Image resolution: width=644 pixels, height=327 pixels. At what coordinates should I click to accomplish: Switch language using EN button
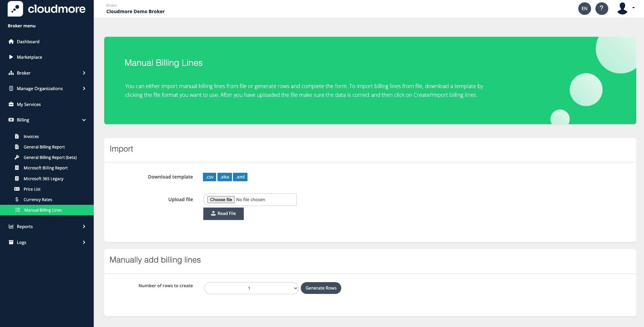click(584, 8)
